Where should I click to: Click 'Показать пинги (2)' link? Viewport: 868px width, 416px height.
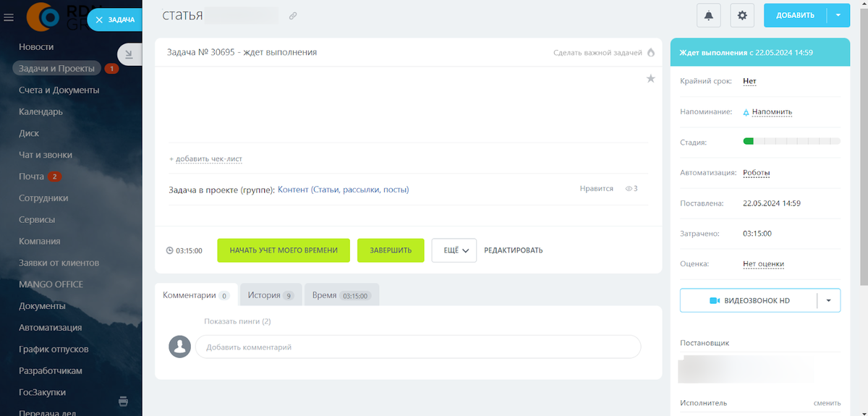click(x=237, y=321)
